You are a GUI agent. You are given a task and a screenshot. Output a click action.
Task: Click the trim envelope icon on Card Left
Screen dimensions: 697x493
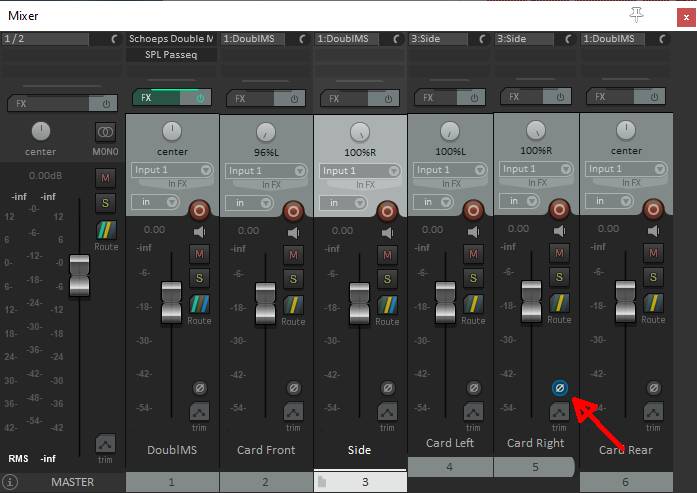tap(465, 412)
